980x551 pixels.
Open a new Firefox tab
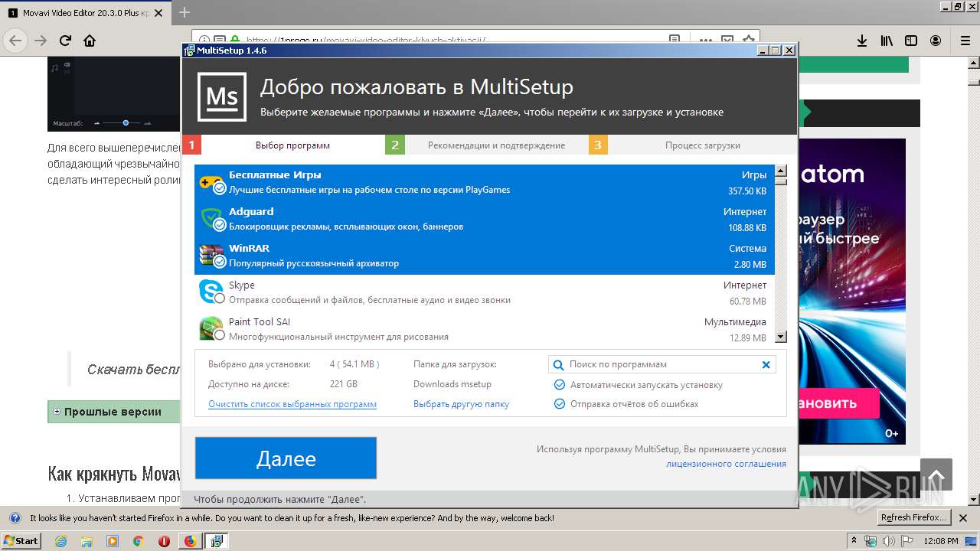(x=185, y=12)
